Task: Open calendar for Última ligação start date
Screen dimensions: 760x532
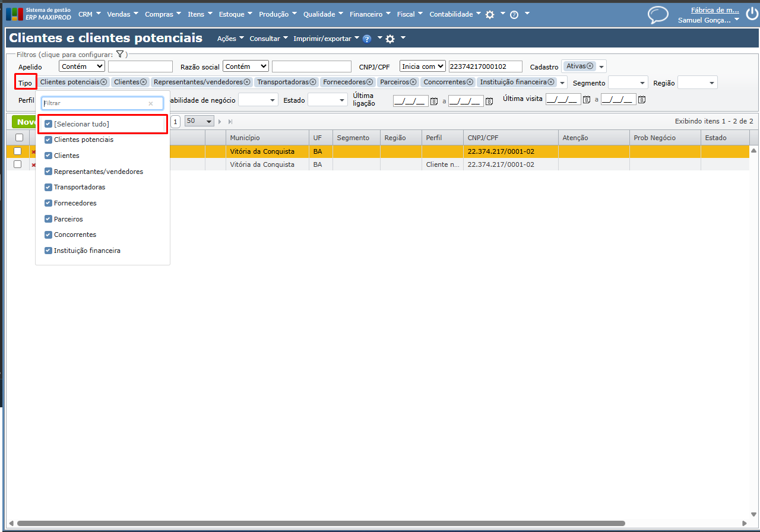Action: [x=434, y=102]
